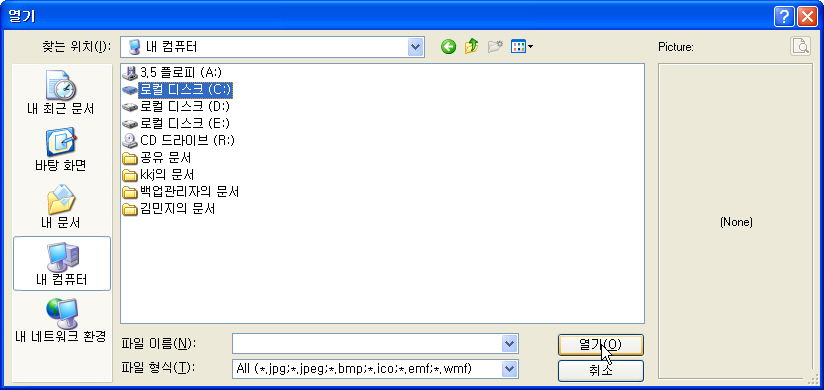Click the CD 드라이브 (R:) disc icon

pyautogui.click(x=129, y=140)
